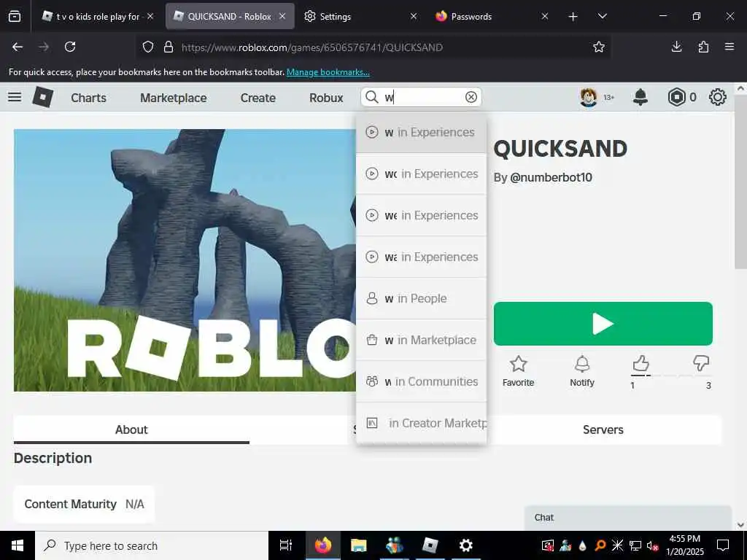
Task: Click the QUICKSAND game thumbnail image
Action: tap(185, 260)
